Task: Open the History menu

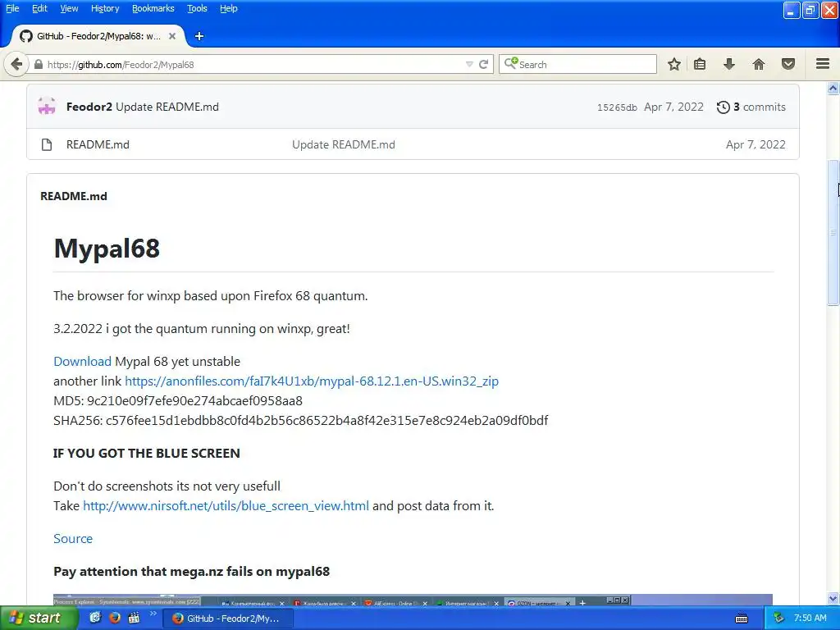Action: click(x=105, y=8)
